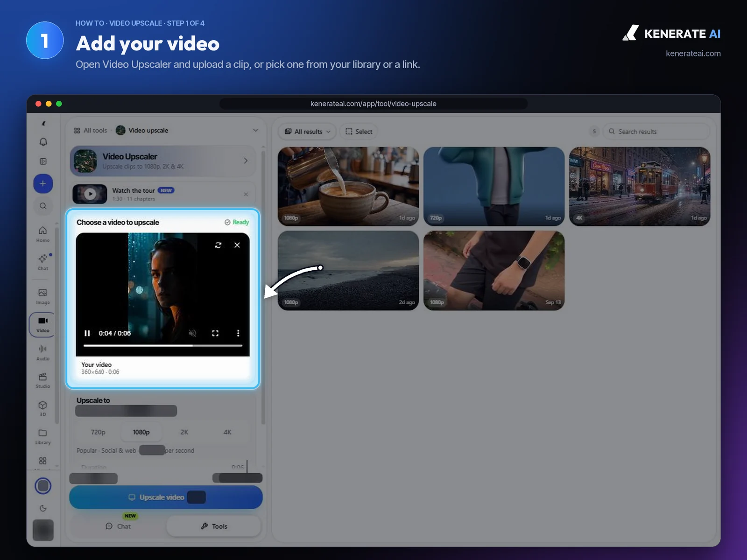Image resolution: width=747 pixels, height=560 pixels.
Task: Replace the chosen video with swap icon
Action: 218,245
